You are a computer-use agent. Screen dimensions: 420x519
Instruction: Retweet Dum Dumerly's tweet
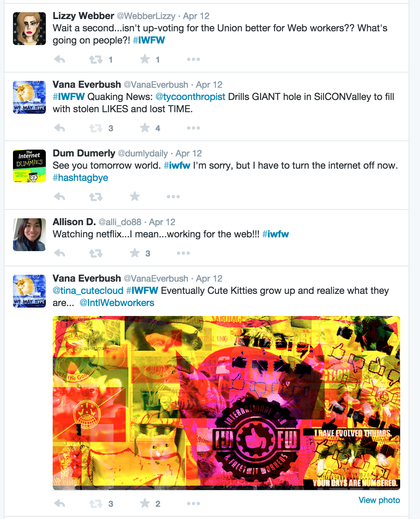click(96, 197)
